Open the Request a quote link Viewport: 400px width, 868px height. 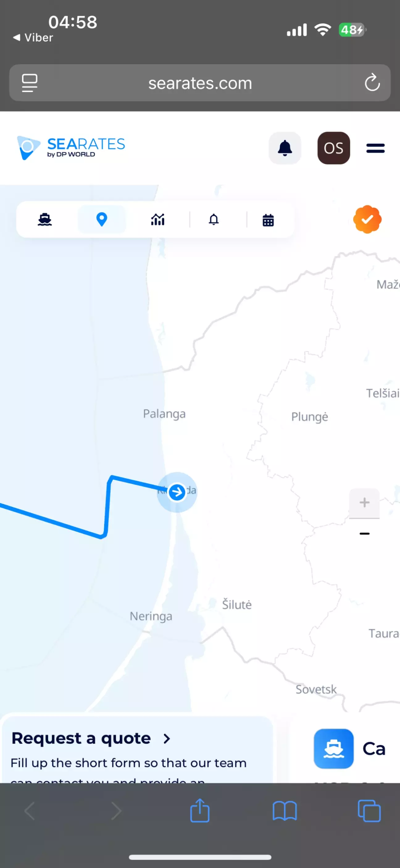81,738
